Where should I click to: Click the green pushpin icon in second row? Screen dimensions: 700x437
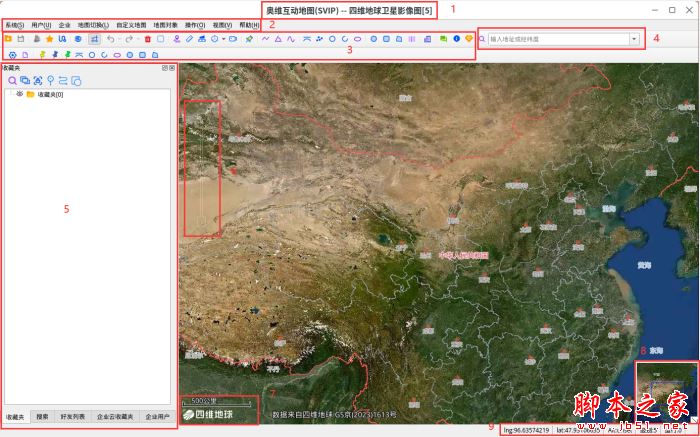pyautogui.click(x=67, y=55)
